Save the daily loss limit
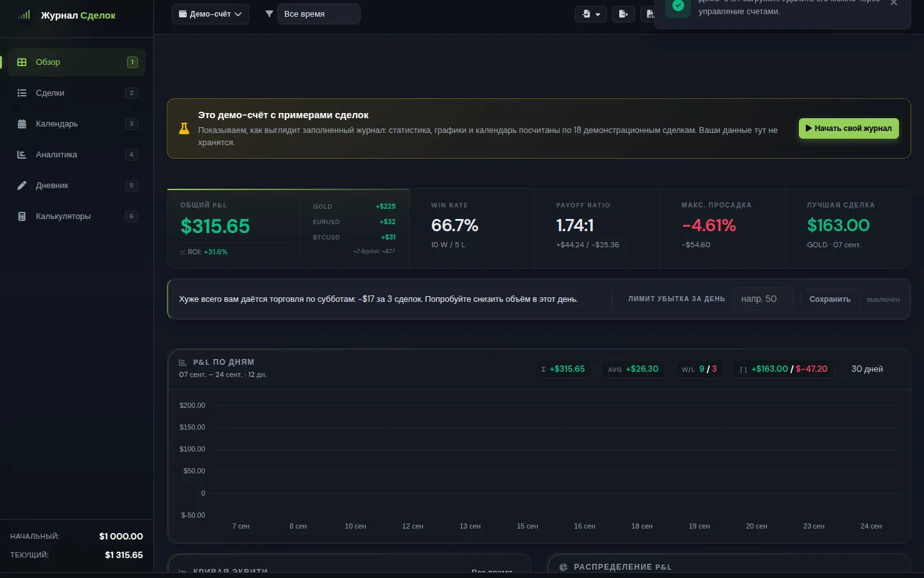924x578 pixels. click(x=830, y=299)
